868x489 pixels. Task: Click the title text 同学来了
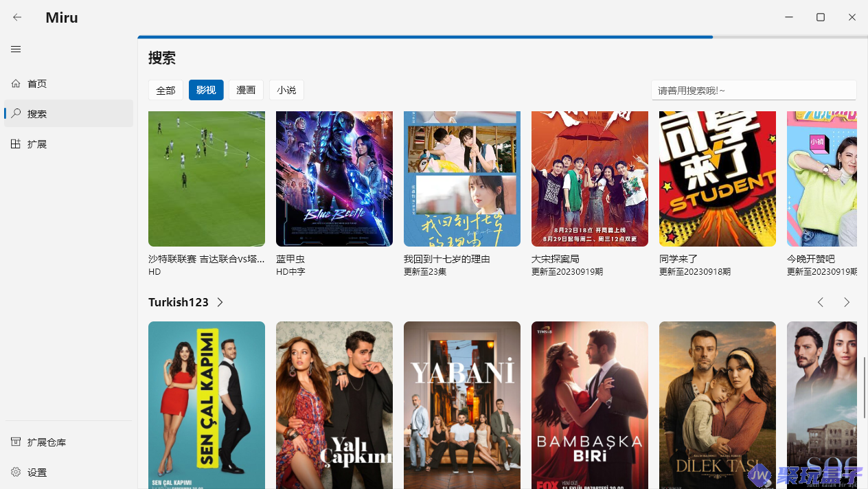tap(678, 259)
